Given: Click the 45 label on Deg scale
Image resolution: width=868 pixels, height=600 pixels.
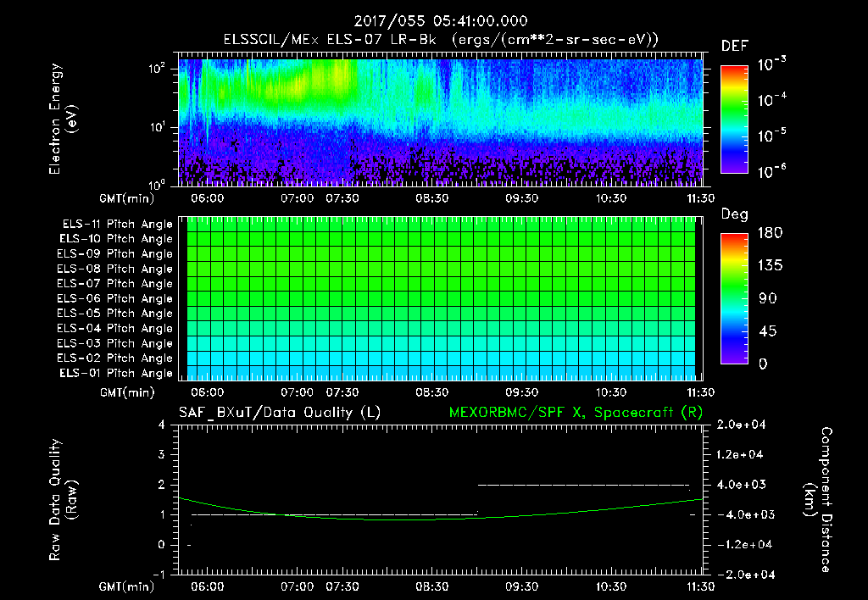Looking at the screenshot, I should [767, 331].
